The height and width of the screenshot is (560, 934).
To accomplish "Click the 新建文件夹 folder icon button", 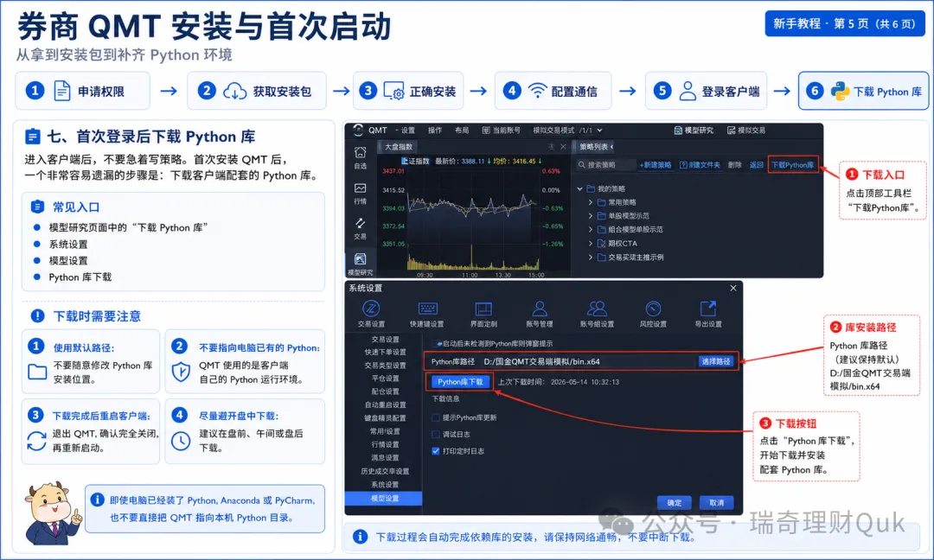I will [x=684, y=165].
